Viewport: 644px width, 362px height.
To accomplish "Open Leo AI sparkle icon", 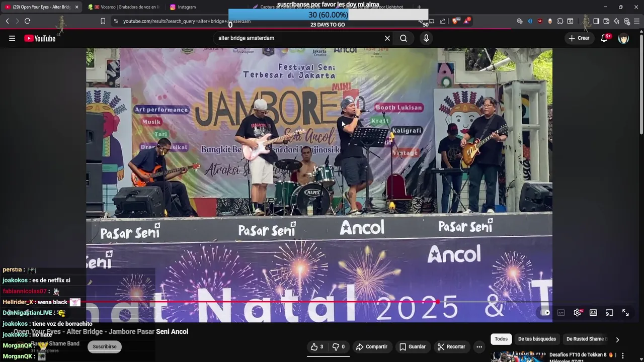I will coord(616,21).
